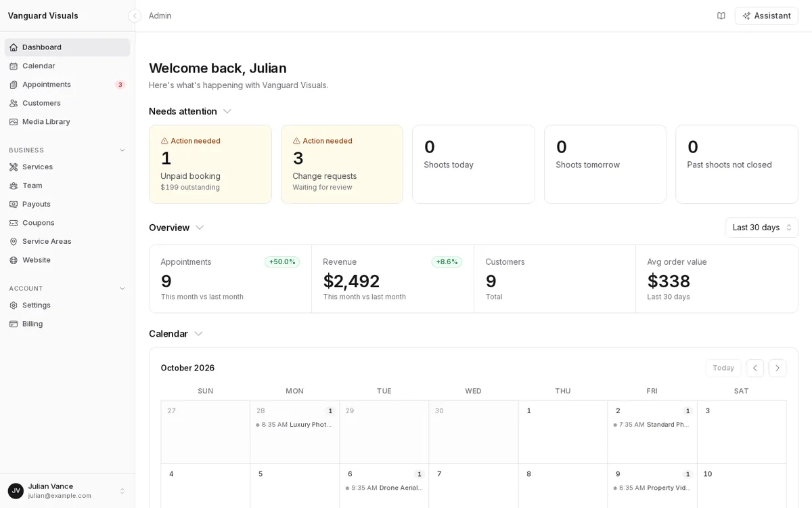Click the Billing card icon

point(14,324)
